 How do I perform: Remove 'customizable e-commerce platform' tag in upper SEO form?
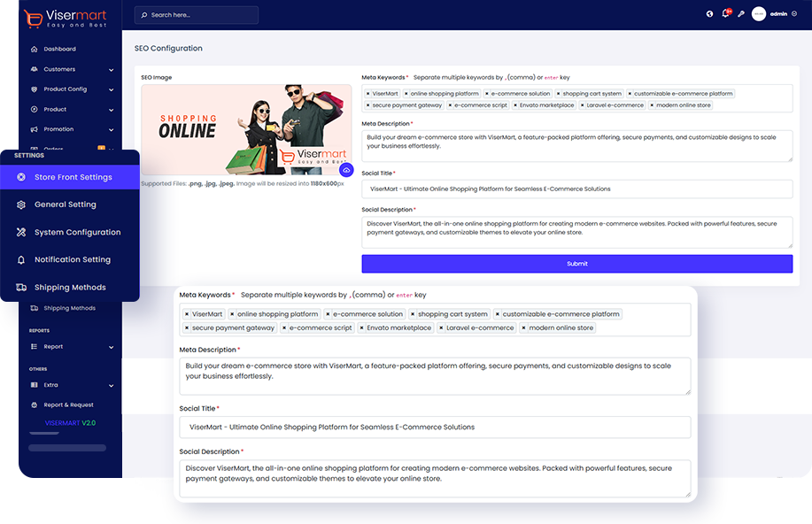pos(630,94)
